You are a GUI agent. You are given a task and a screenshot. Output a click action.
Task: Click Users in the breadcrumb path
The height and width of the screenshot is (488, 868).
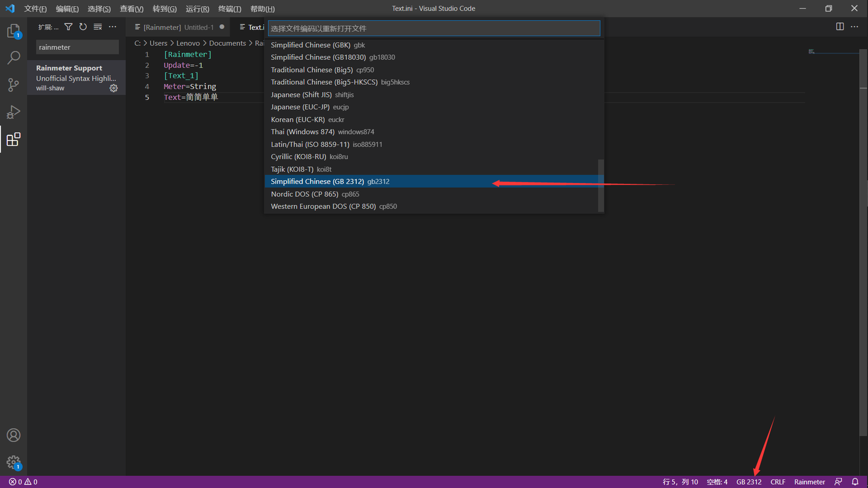159,43
